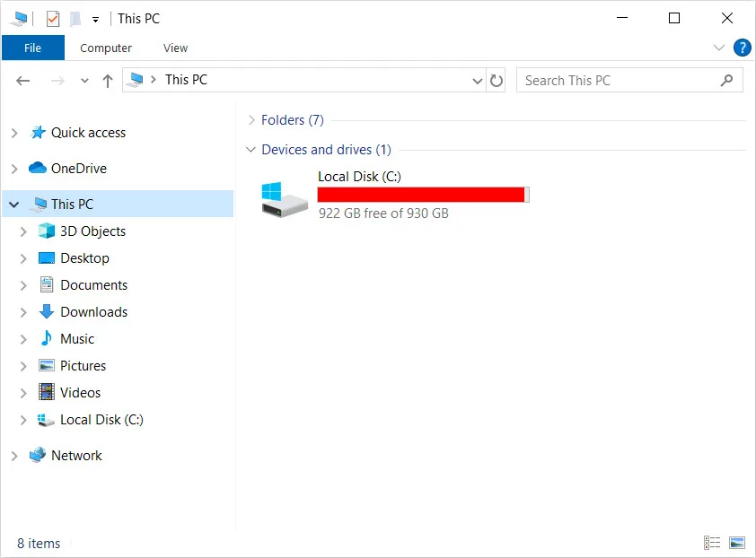Expand the sidebar Local Disk (C:) node

(x=23, y=420)
